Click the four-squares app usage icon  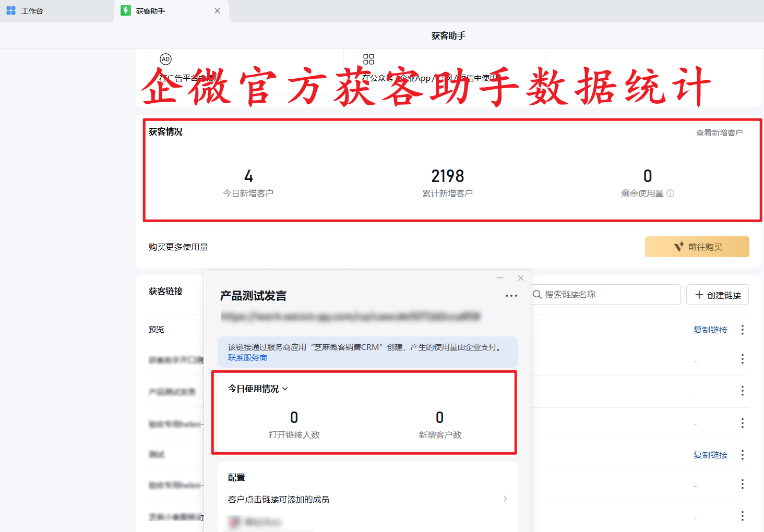point(368,59)
